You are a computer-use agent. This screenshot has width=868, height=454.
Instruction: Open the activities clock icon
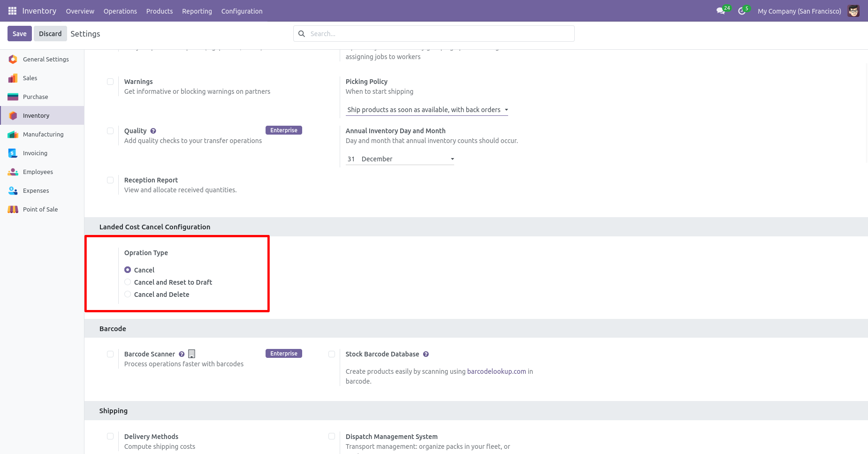742,11
